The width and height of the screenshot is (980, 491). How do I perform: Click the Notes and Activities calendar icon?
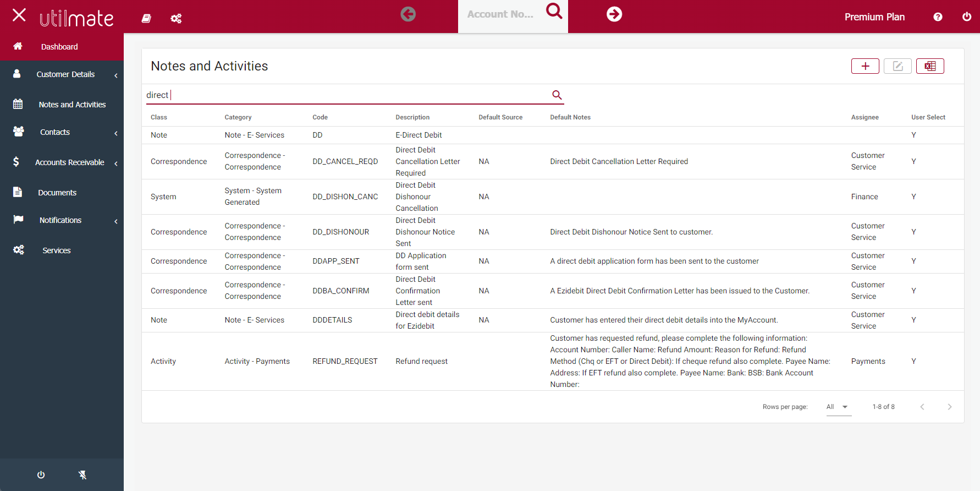18,103
